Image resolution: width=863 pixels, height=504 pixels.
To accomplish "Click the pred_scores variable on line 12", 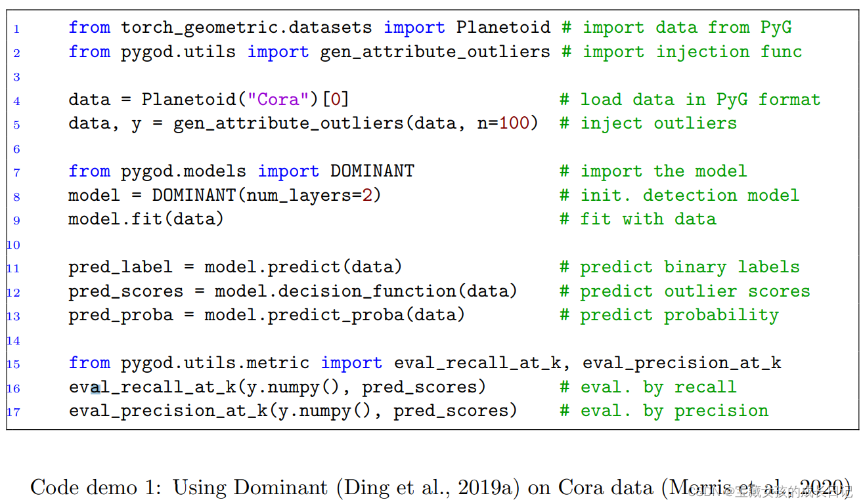I will (125, 291).
